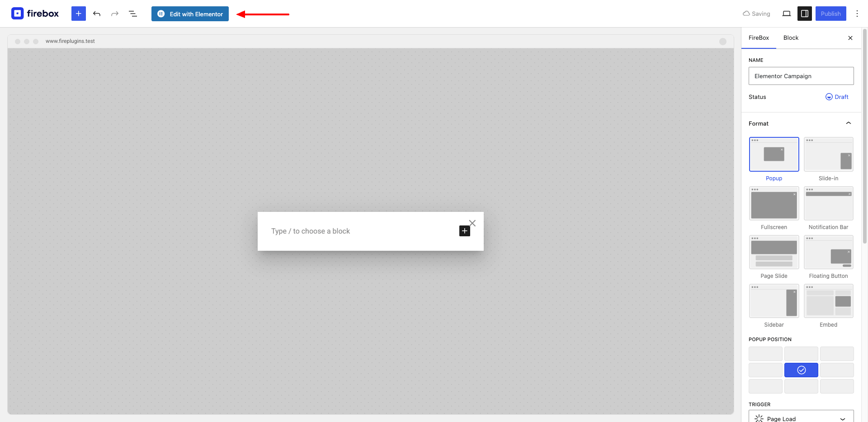Change the Draft status link
This screenshot has width=868, height=422.
pos(837,97)
